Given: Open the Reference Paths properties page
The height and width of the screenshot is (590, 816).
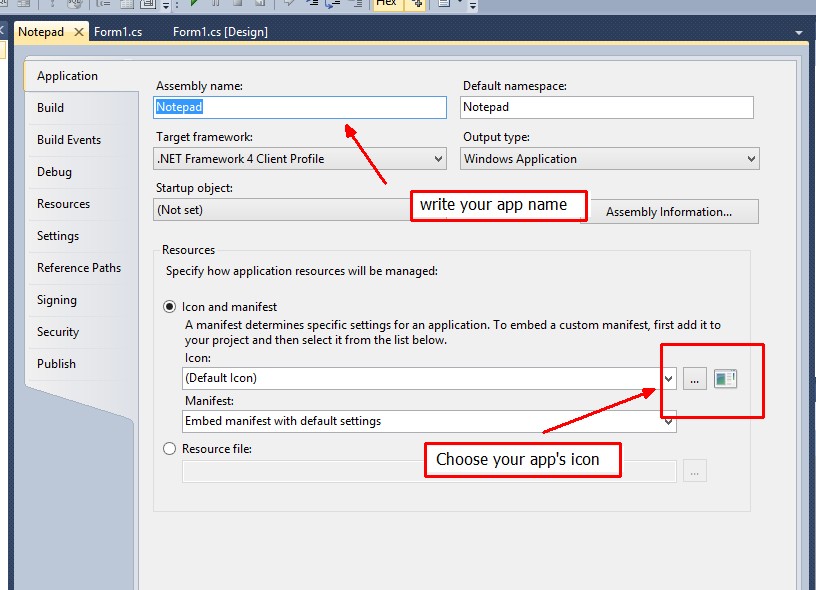Looking at the screenshot, I should (x=82, y=267).
